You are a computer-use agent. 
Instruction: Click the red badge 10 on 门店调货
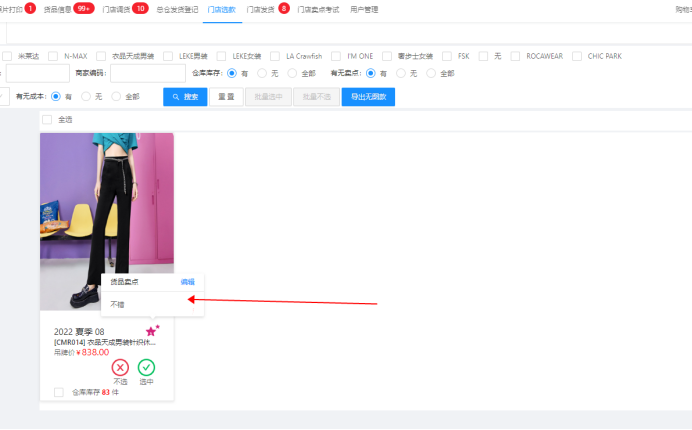click(140, 9)
